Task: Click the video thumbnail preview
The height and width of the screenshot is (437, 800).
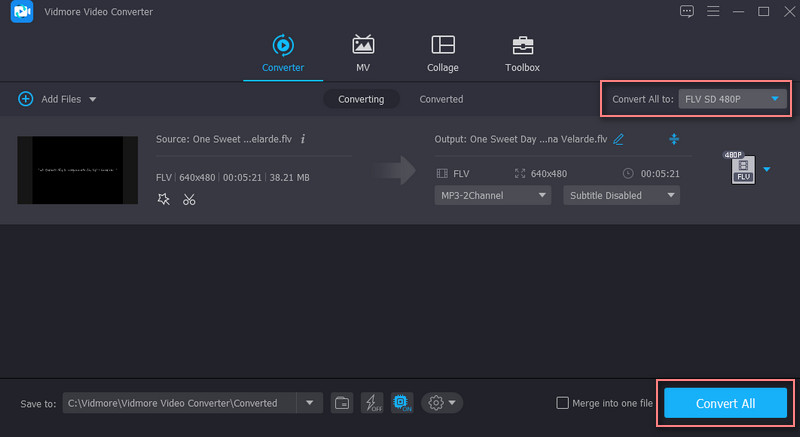Action: click(77, 170)
